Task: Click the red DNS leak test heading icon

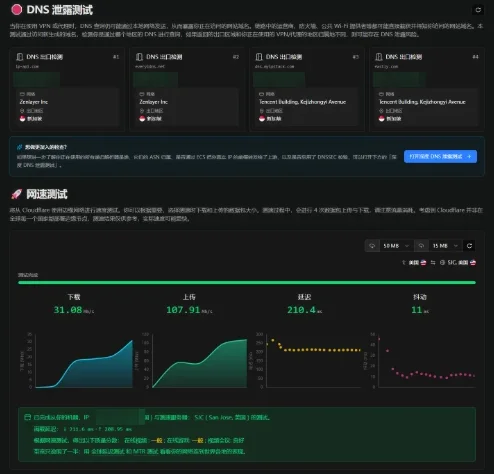Action: [17, 10]
